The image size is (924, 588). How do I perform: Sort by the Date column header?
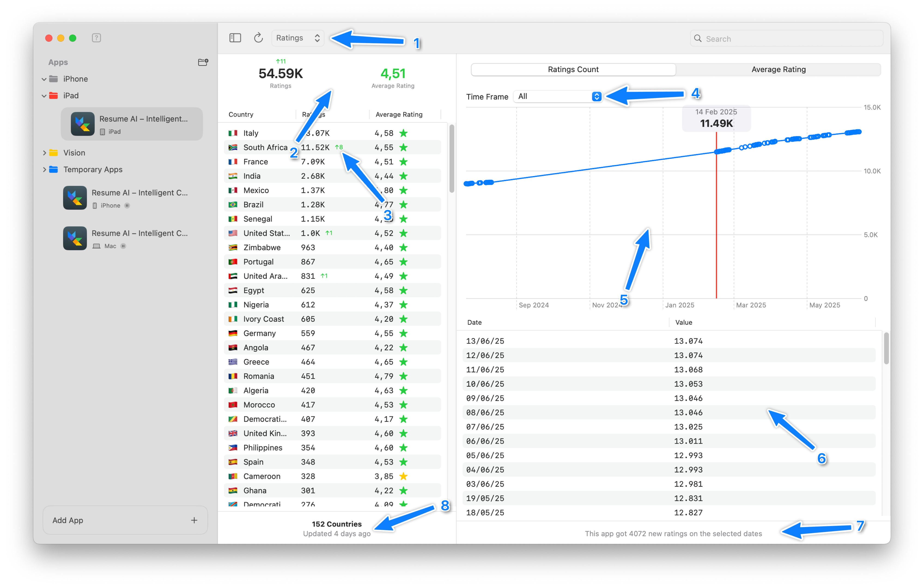point(474,322)
